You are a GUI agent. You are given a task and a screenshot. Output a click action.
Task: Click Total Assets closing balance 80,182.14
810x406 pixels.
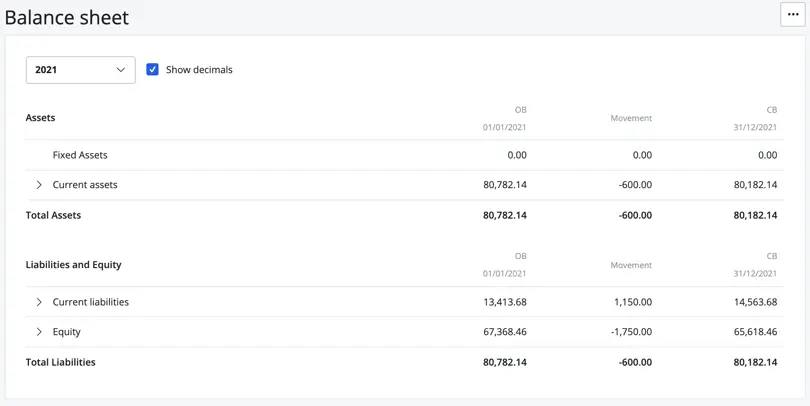pos(755,215)
